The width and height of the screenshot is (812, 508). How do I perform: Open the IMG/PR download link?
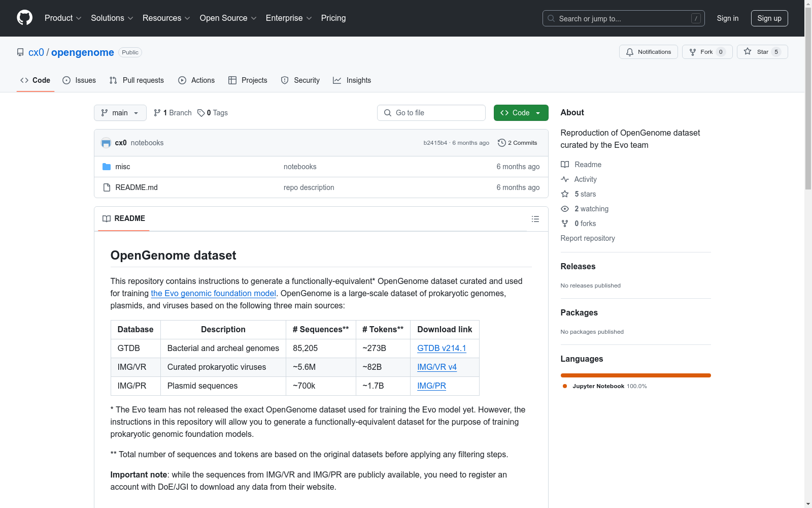[431, 386]
